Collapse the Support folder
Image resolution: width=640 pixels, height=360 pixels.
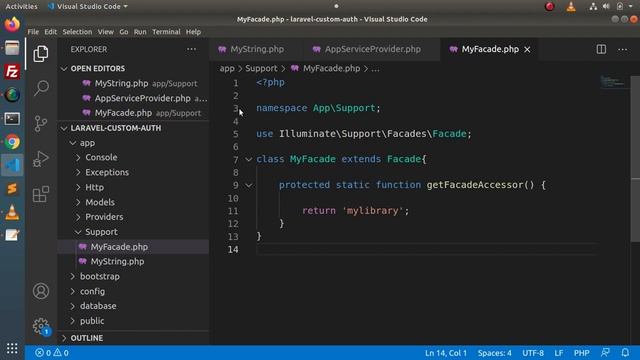point(78,232)
